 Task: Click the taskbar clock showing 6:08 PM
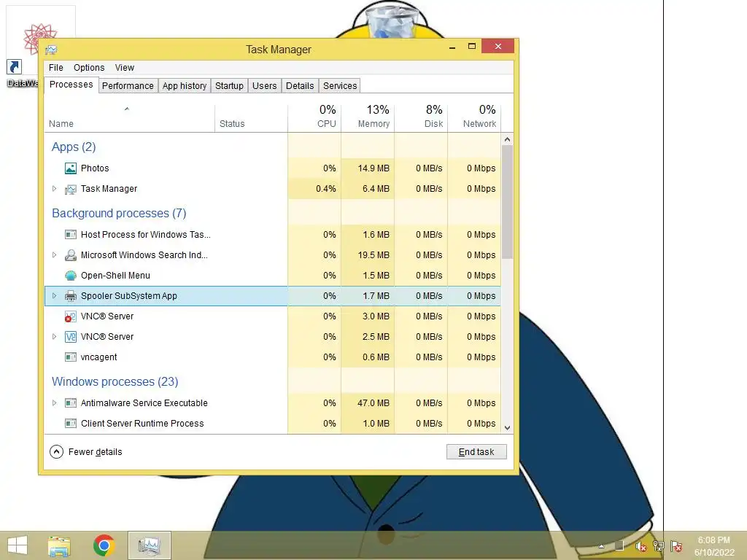(x=714, y=546)
